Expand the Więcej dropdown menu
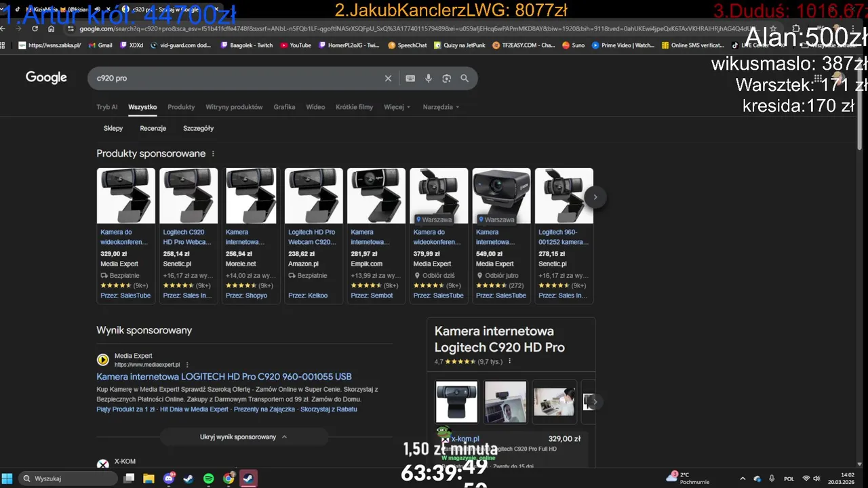Viewport: 868px width, 488px height. coord(397,107)
